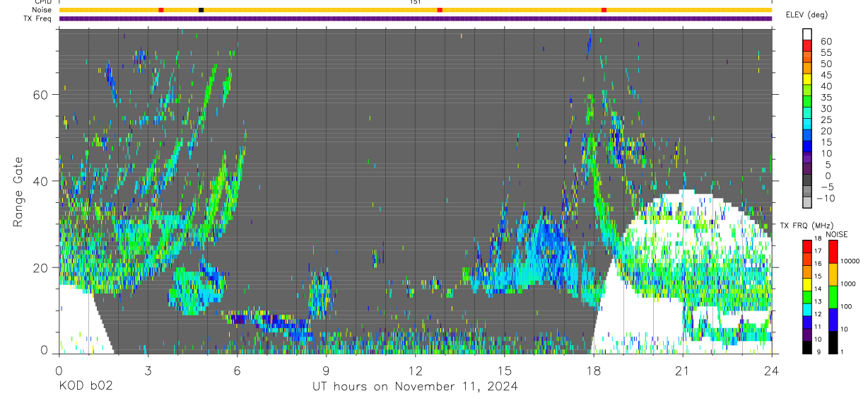Click the 'NOISE' legend title
This screenshot has width=868, height=401.
tap(836, 234)
